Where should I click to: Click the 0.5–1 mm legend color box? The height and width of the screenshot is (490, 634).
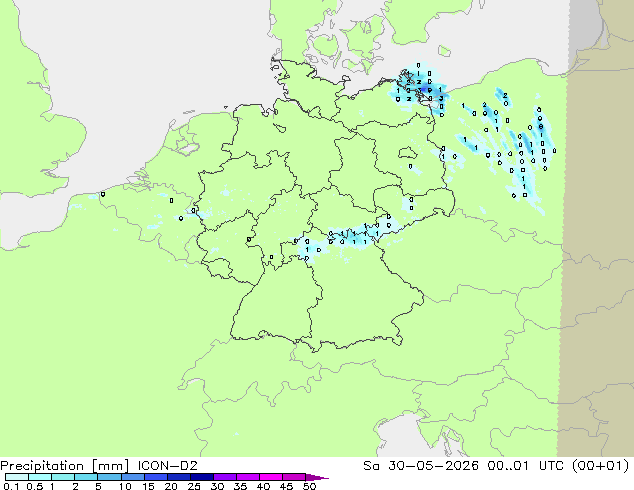40,477
